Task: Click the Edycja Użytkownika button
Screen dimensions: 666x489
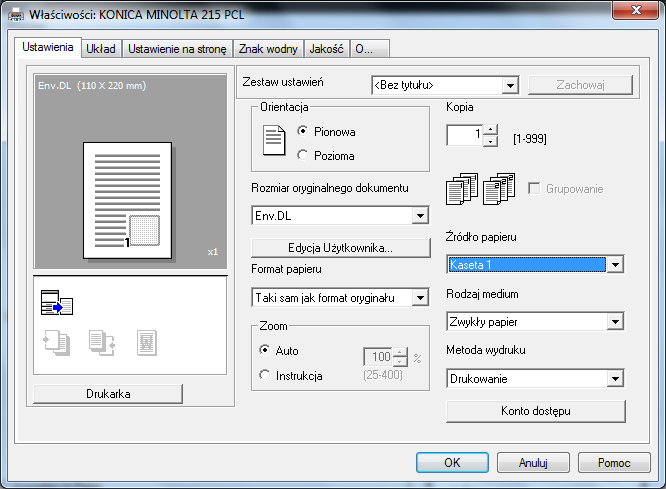Action: point(341,248)
